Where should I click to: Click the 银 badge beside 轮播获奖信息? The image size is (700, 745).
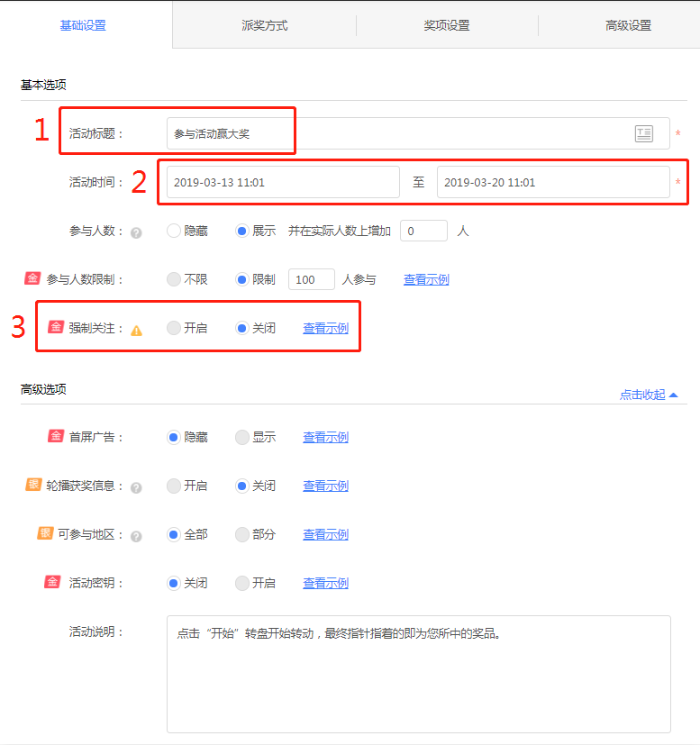click(33, 485)
